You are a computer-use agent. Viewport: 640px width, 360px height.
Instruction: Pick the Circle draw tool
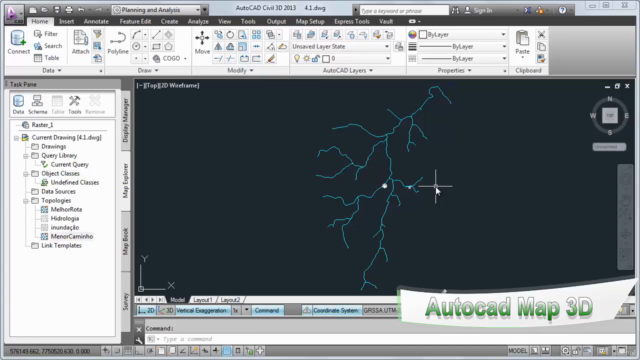(136, 47)
